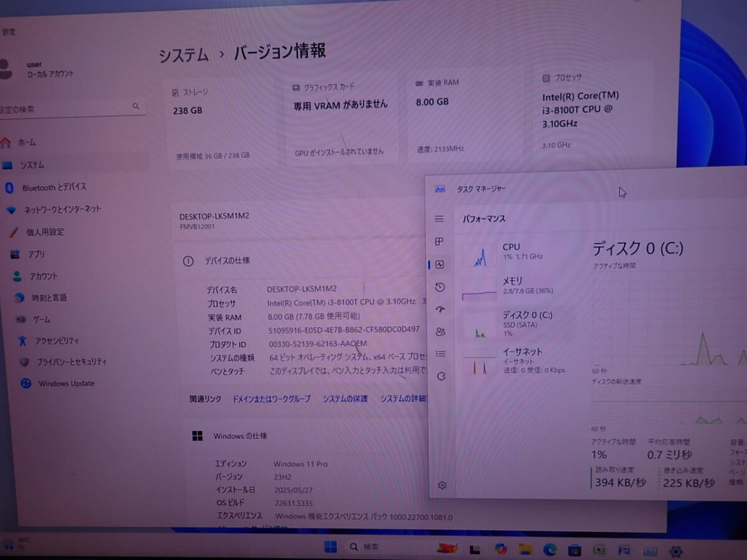The image size is (747, 560).
Task: Click the Windows logo icon beside Windows の仕様
Action: coord(198,436)
